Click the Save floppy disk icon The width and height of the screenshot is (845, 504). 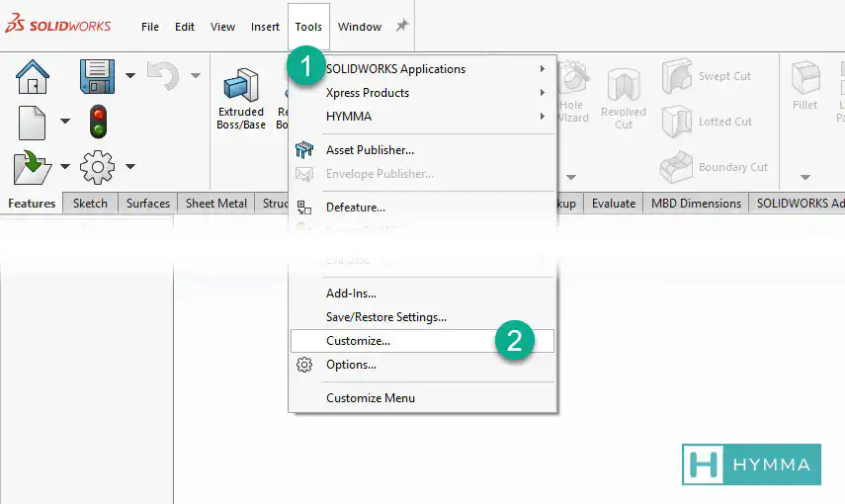[98, 76]
